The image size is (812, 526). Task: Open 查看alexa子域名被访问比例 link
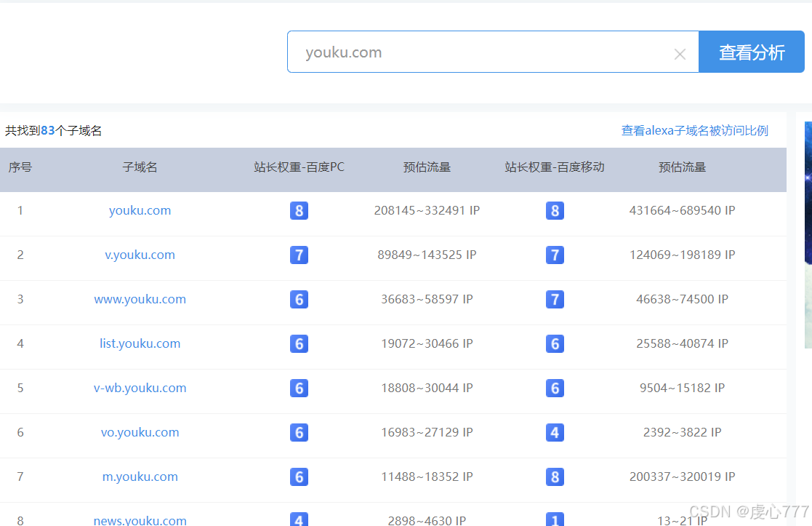click(694, 131)
